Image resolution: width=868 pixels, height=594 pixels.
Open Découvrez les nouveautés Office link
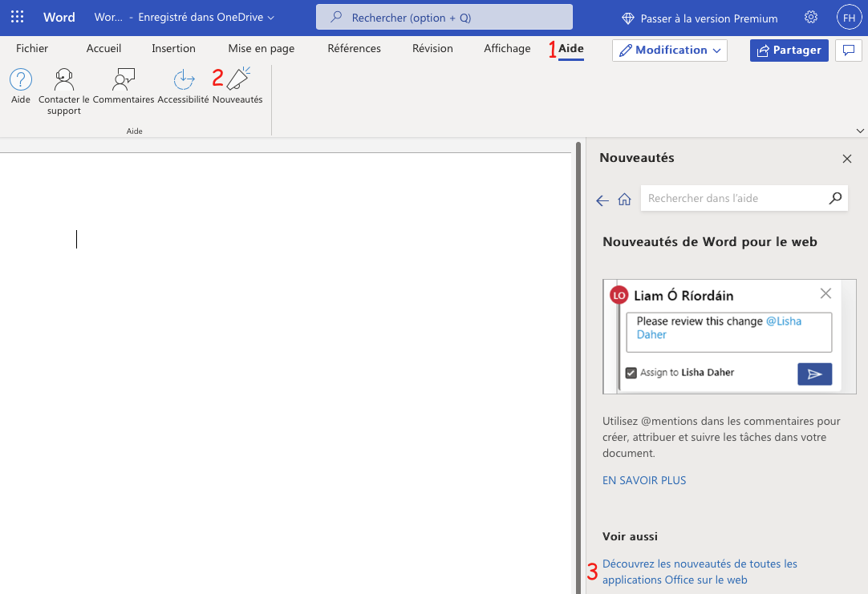point(700,572)
